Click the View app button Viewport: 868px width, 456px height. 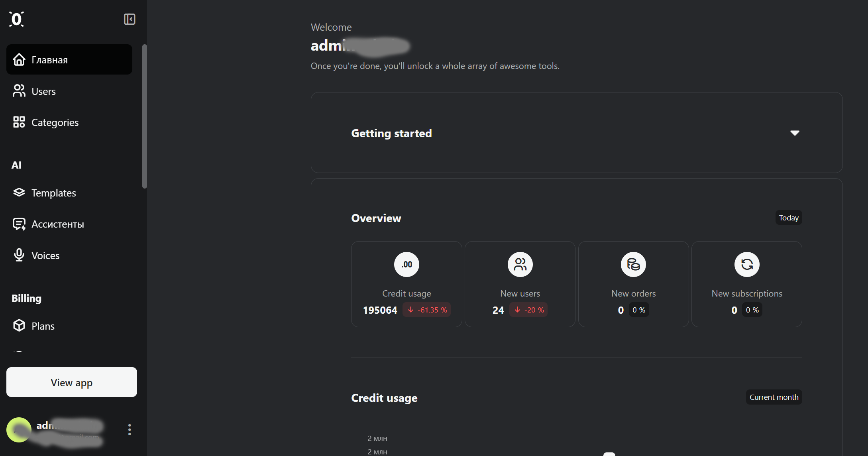[x=72, y=382]
